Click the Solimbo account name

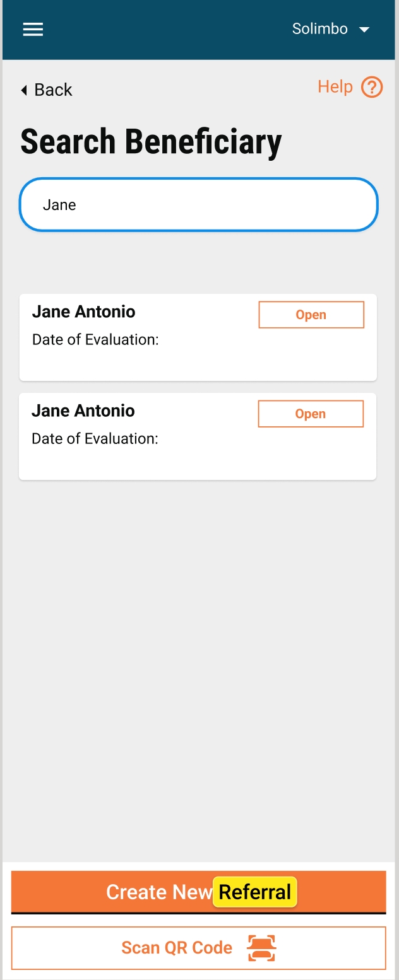coord(319,29)
